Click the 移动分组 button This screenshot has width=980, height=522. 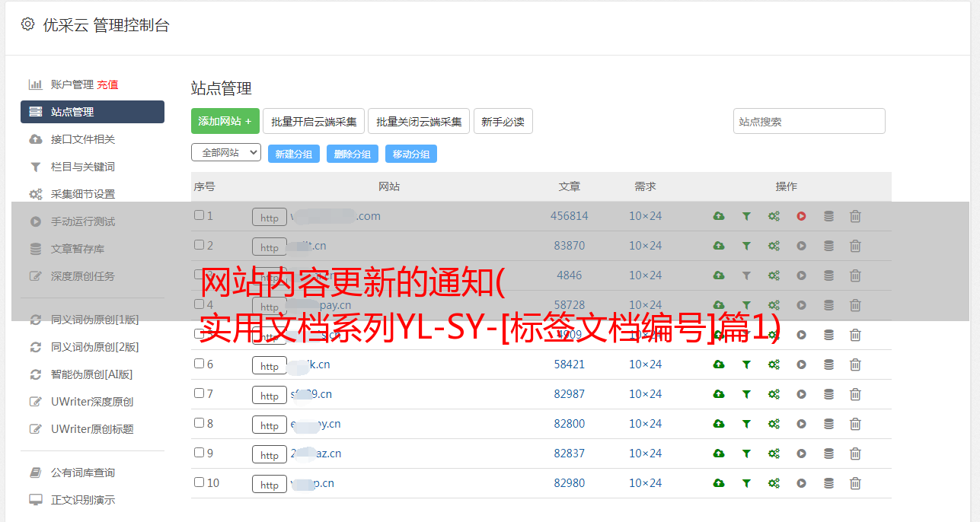[411, 154]
